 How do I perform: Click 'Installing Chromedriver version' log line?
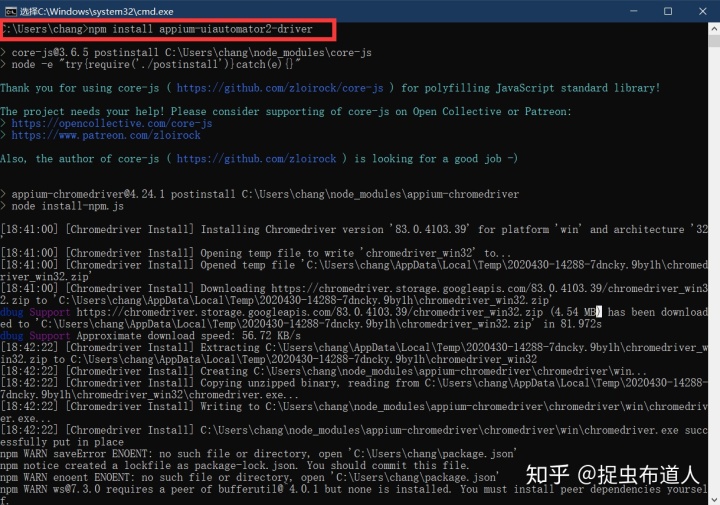click(x=354, y=229)
